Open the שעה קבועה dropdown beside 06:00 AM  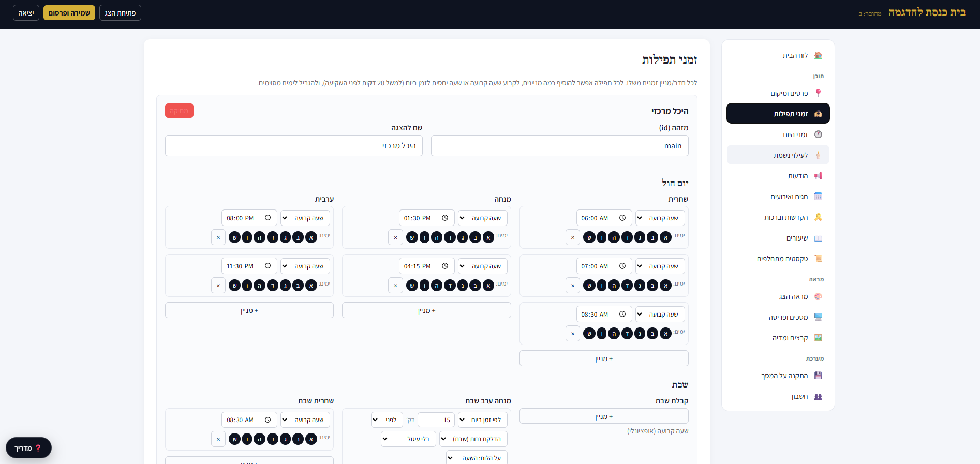click(660, 218)
